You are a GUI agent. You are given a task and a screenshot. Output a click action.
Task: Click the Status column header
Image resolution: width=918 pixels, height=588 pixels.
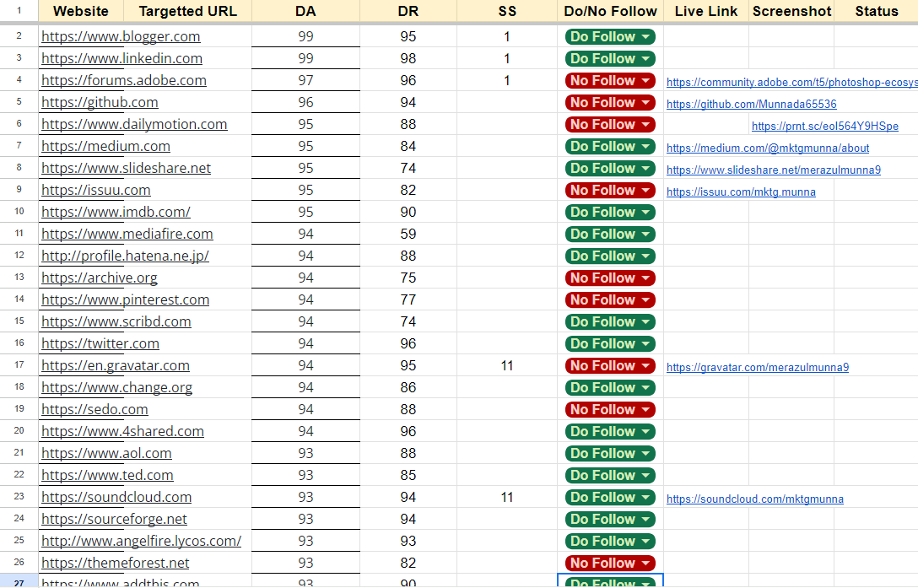coord(877,11)
